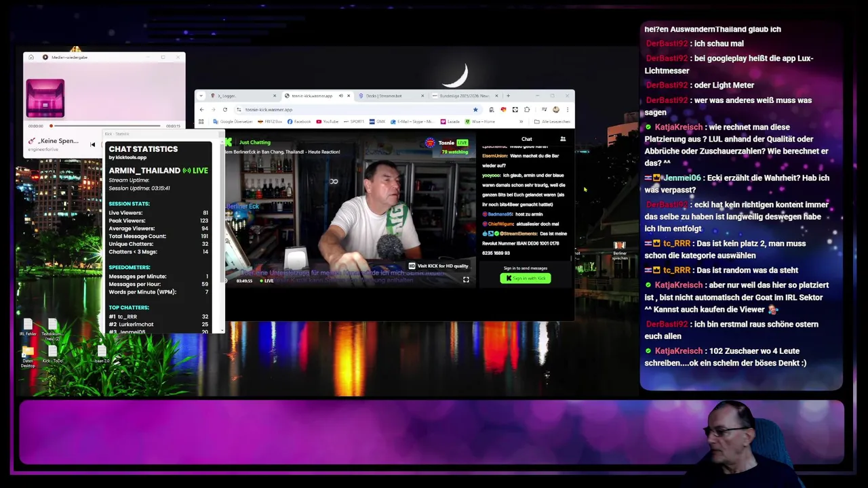Open the Kick - ToDo desktop file
The width and height of the screenshot is (868, 488).
(x=52, y=354)
